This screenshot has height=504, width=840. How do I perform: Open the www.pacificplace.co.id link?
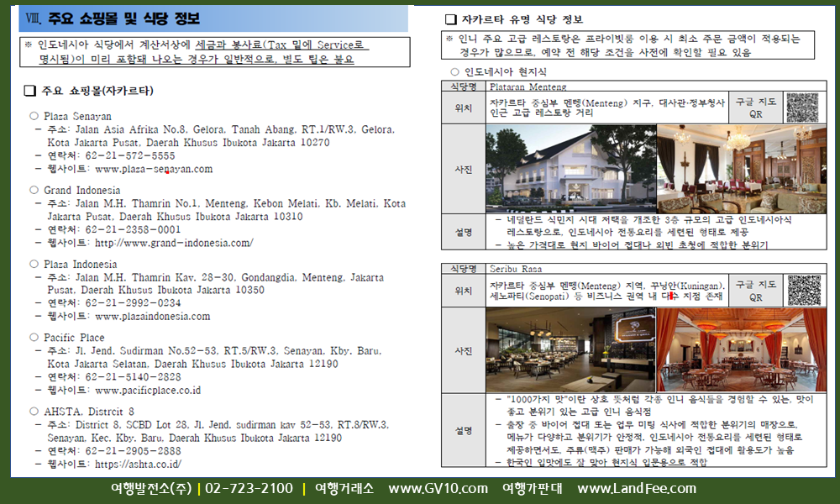[148, 391]
